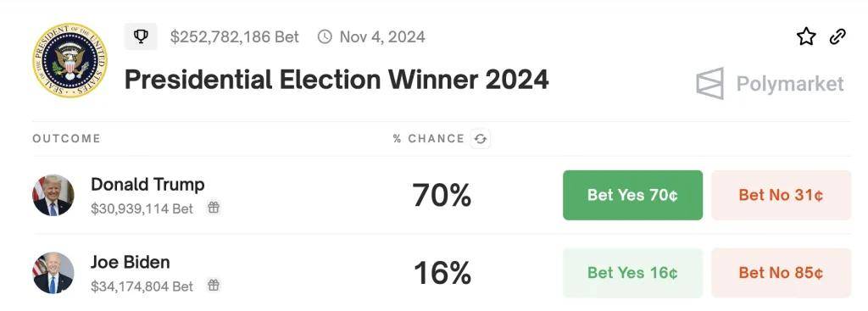Open Presidential Election Winner 2024 title
The height and width of the screenshot is (311, 868).
coord(337,80)
